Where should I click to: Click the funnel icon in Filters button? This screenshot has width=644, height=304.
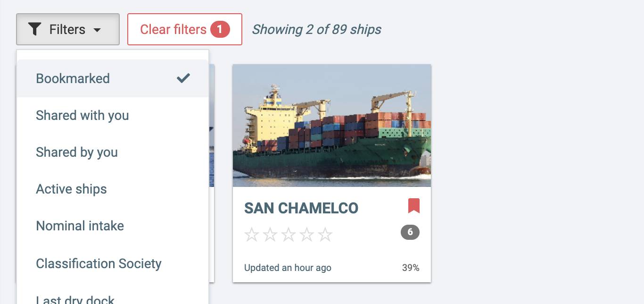click(x=34, y=29)
